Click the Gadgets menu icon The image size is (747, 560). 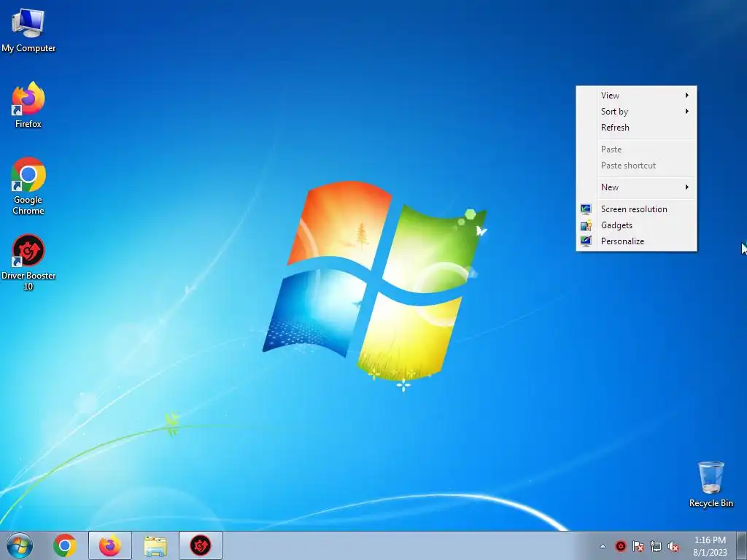coord(586,225)
